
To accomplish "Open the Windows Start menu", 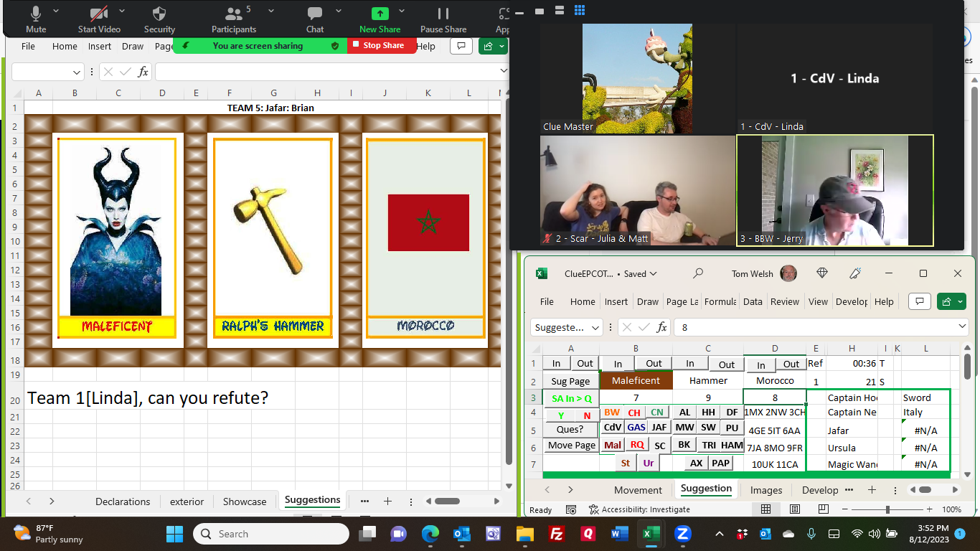I will [174, 534].
